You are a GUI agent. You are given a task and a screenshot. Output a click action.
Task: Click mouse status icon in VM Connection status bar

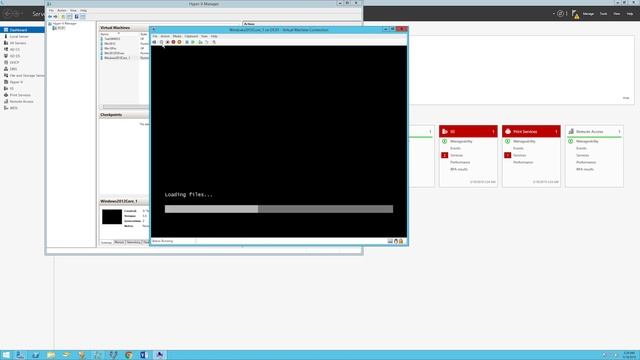(396, 241)
